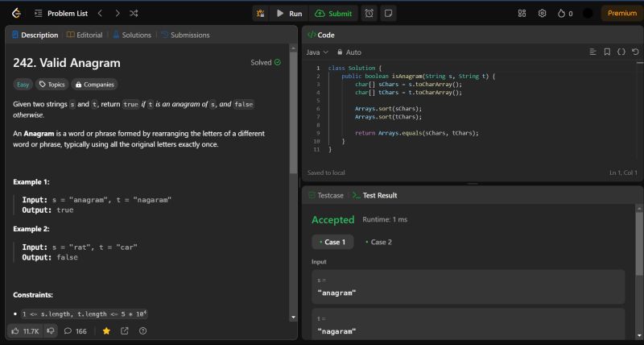Open the timer alarm clock icon
644x345 pixels.
pos(369,13)
